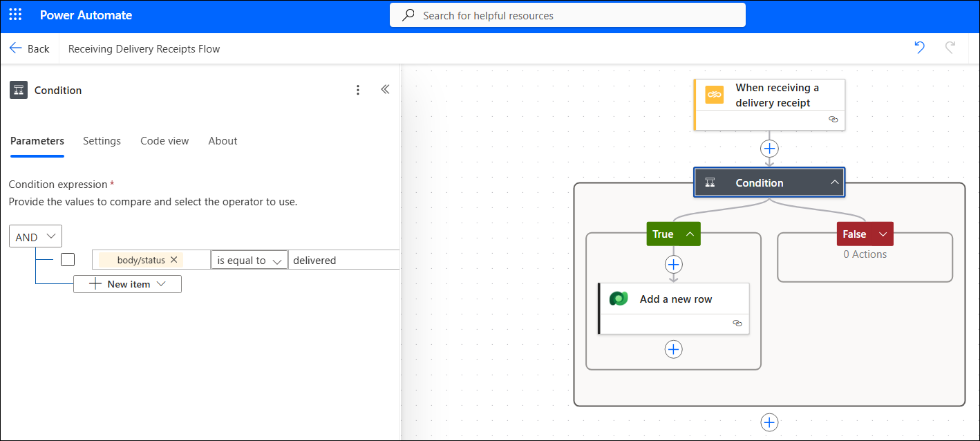Open the app launcher waffle icon
This screenshot has width=980, height=441.
click(15, 15)
